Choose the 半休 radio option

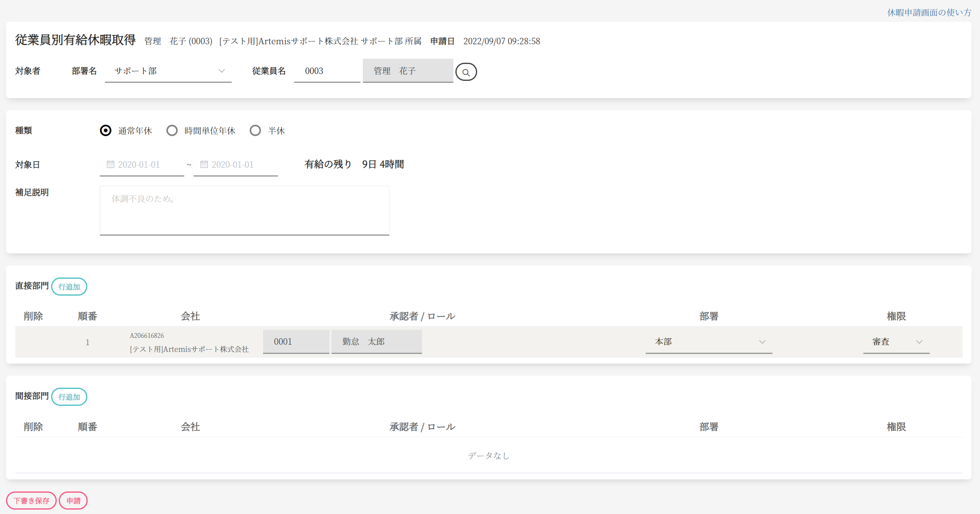click(255, 131)
